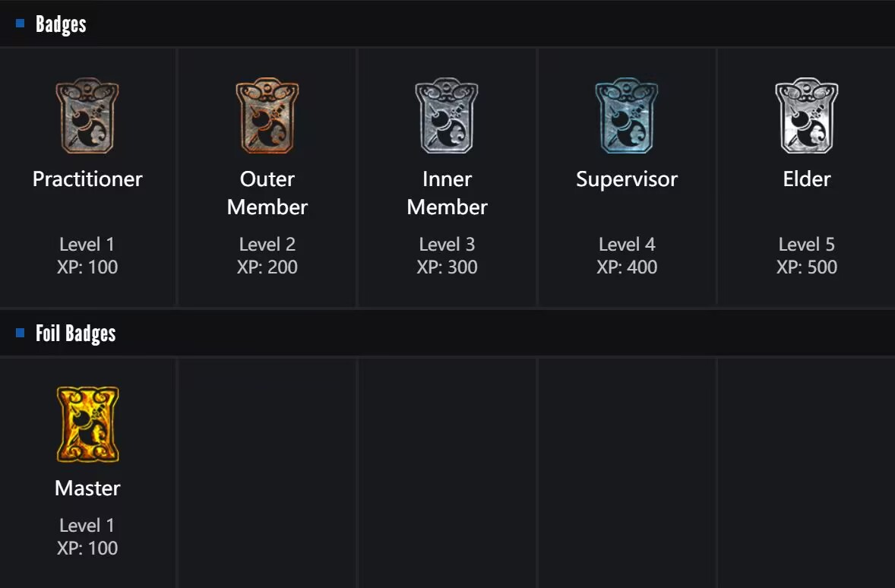Click XP: 400 under Supervisor badge
The image size is (895, 588).
[x=627, y=267]
